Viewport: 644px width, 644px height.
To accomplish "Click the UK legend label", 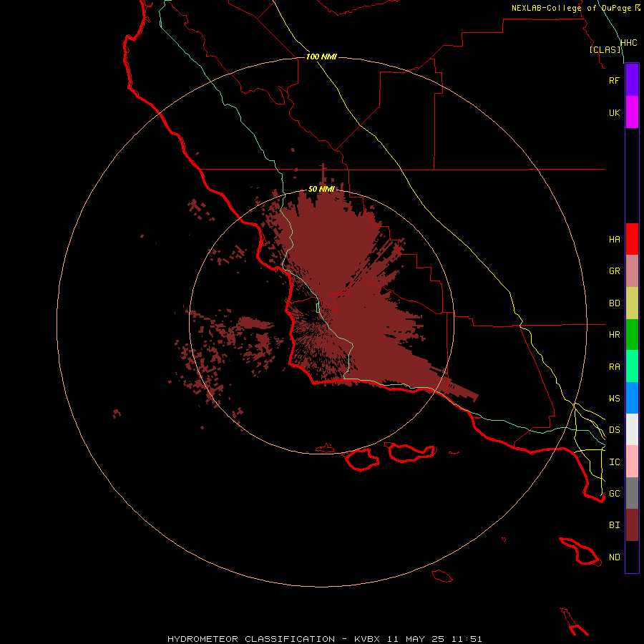I will pos(614,112).
